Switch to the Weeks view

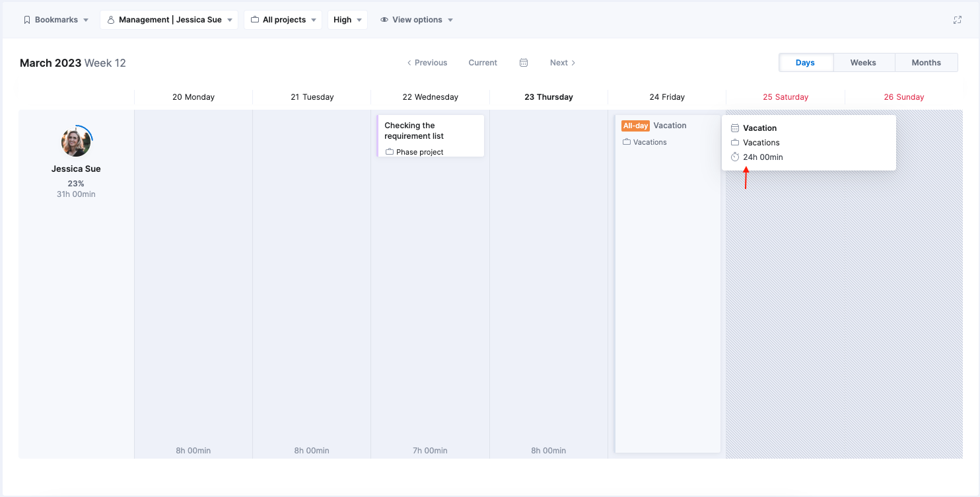[x=863, y=63]
